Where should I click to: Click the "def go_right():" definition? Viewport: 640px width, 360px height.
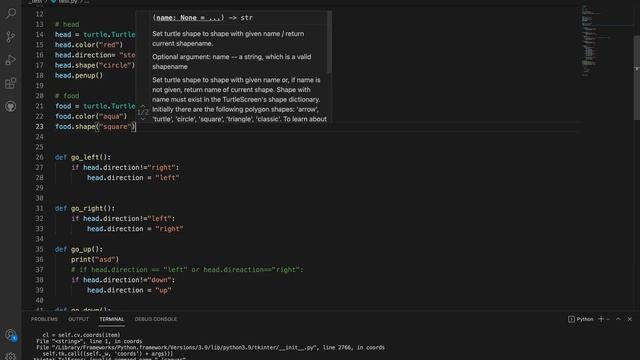pos(85,208)
